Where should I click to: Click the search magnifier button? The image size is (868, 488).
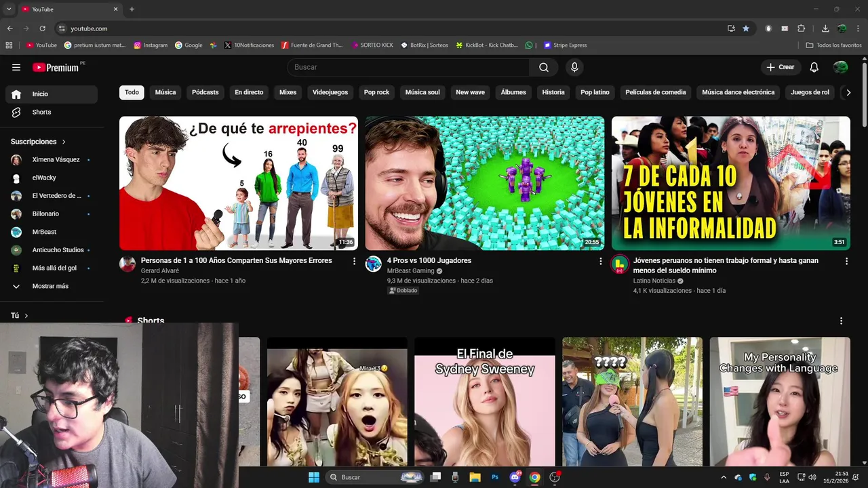pyautogui.click(x=544, y=67)
